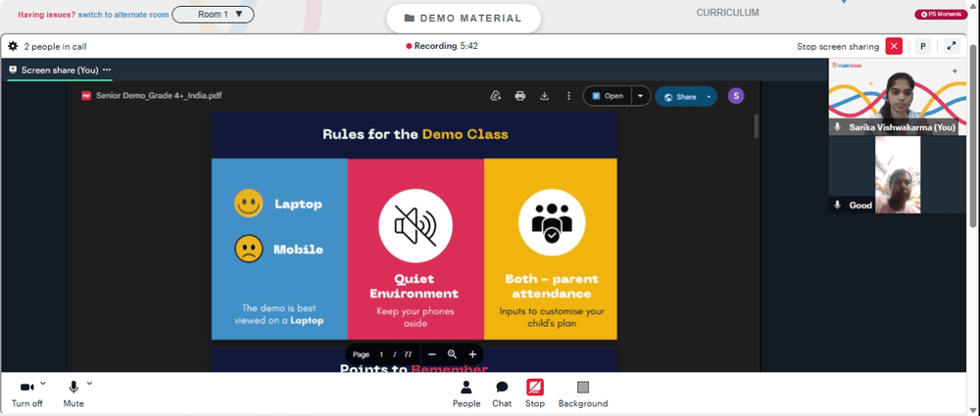980x416 pixels.
Task: Click the Open button in PDF viewer
Action: (x=609, y=96)
